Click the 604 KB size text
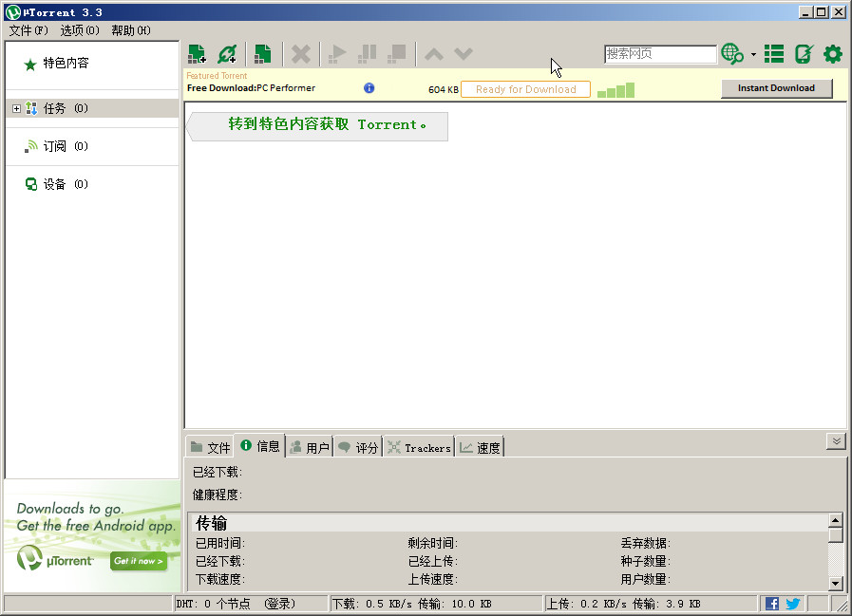 click(x=444, y=89)
